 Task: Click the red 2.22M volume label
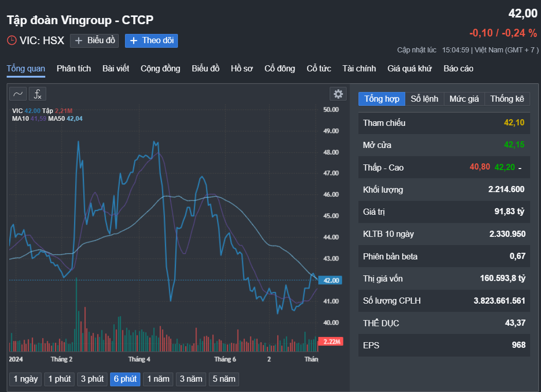(x=329, y=342)
